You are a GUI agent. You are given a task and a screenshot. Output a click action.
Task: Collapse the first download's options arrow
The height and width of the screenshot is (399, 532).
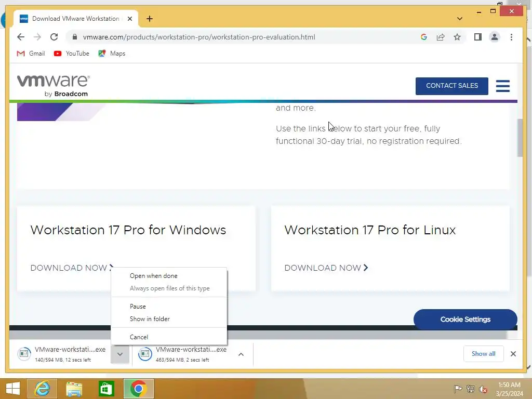(x=120, y=354)
